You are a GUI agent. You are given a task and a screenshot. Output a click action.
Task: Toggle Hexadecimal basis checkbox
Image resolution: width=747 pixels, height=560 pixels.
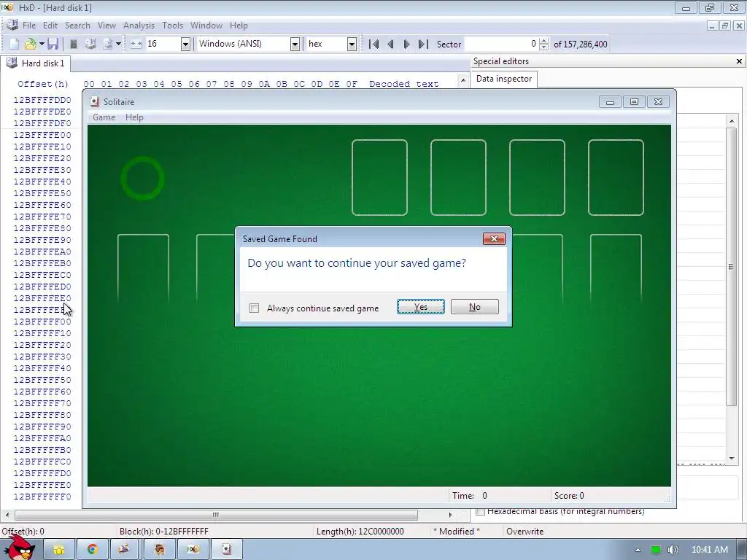tap(481, 511)
